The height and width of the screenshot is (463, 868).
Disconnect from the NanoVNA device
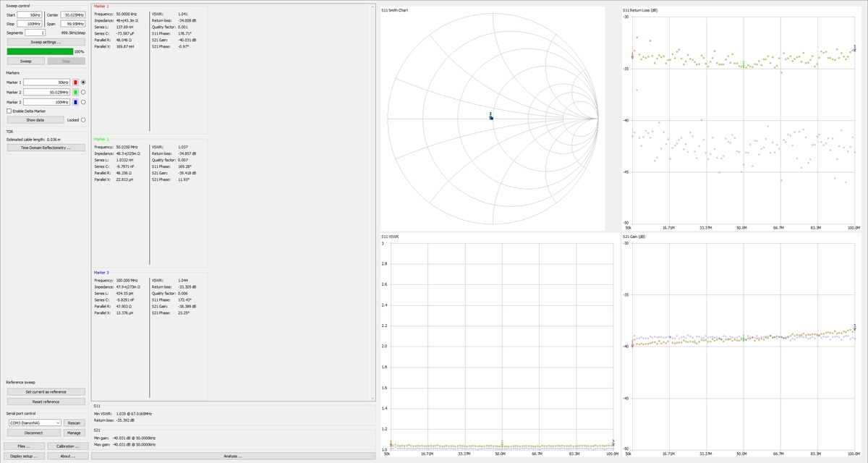coord(33,433)
